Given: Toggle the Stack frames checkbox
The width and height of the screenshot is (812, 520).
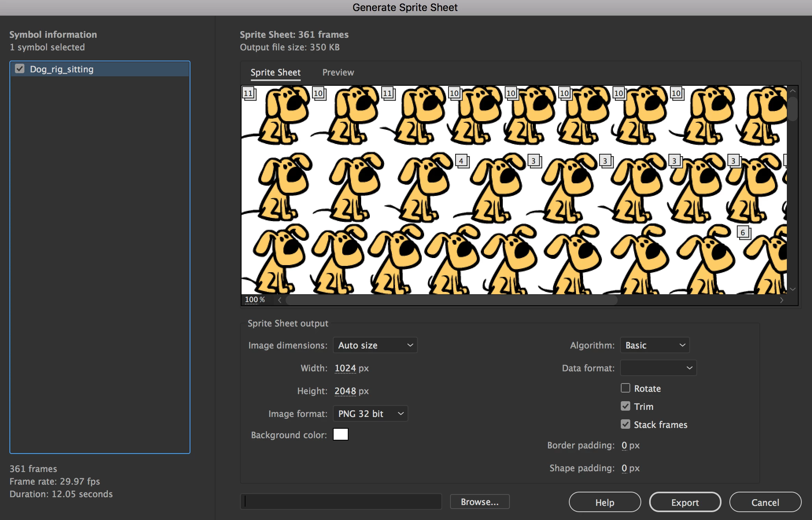Looking at the screenshot, I should tap(625, 424).
